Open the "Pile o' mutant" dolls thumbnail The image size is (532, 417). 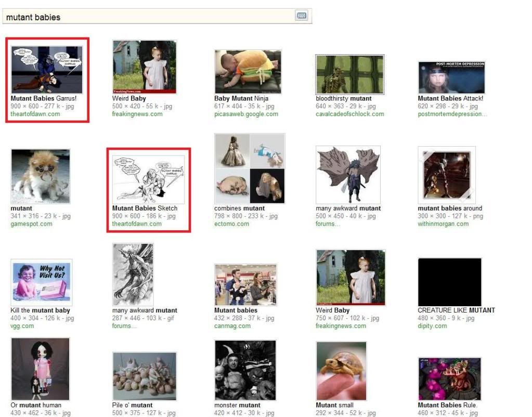[x=145, y=376]
